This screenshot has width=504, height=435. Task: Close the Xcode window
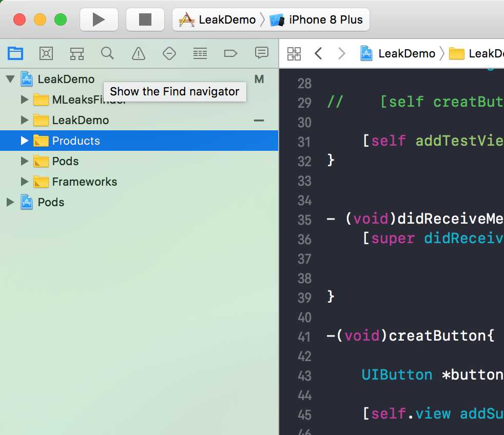20,19
